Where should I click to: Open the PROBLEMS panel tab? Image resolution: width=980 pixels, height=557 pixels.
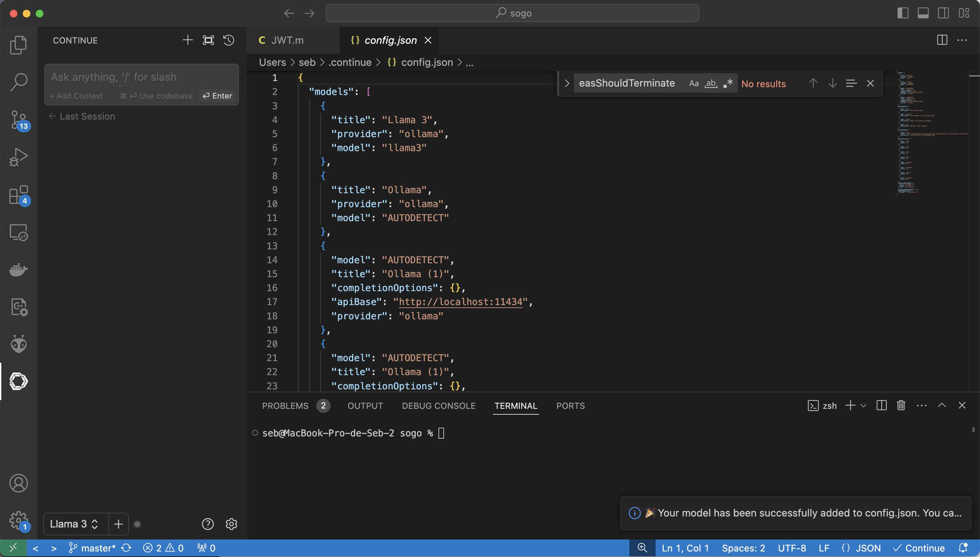tap(295, 406)
